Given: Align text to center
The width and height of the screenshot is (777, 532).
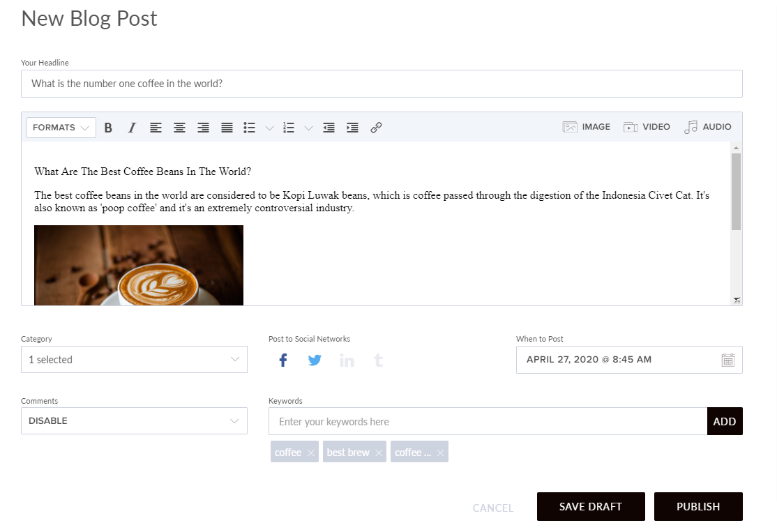Looking at the screenshot, I should [179, 128].
